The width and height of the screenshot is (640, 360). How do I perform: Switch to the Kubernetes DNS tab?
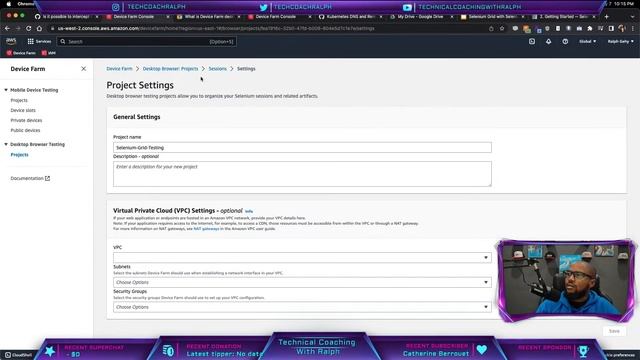pyautogui.click(x=351, y=17)
